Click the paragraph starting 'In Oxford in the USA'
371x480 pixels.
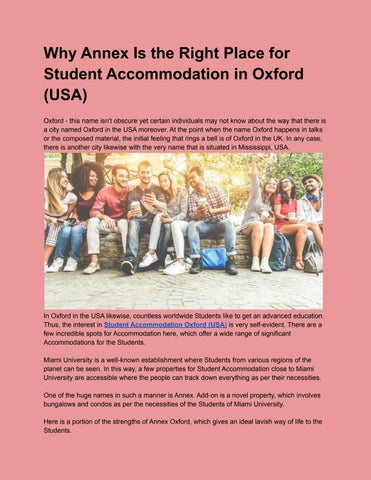183,329
